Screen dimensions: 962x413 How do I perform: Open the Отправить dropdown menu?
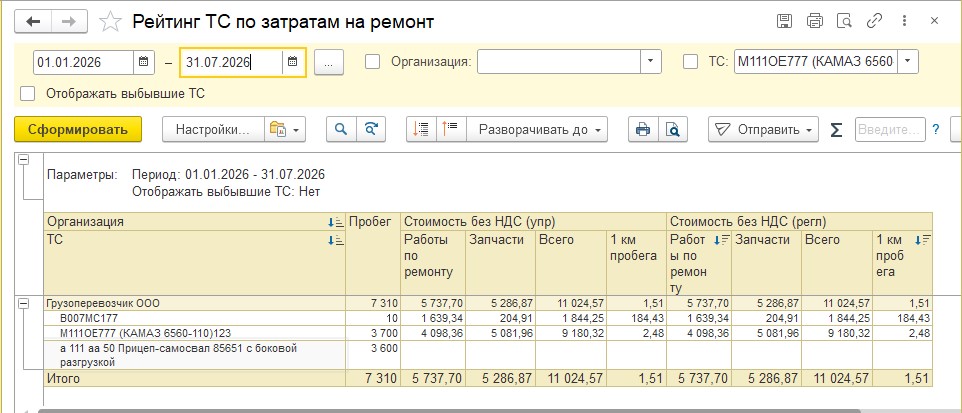763,129
